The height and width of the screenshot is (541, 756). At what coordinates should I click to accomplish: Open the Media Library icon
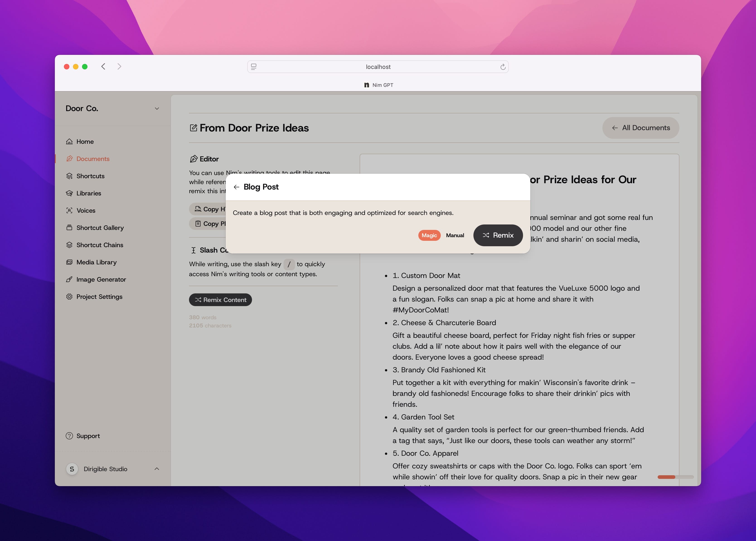(69, 262)
